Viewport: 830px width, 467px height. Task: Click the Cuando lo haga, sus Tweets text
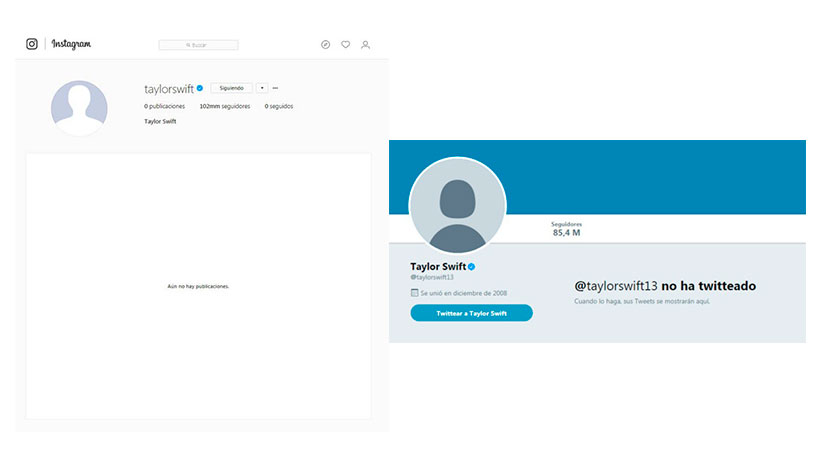[642, 301]
